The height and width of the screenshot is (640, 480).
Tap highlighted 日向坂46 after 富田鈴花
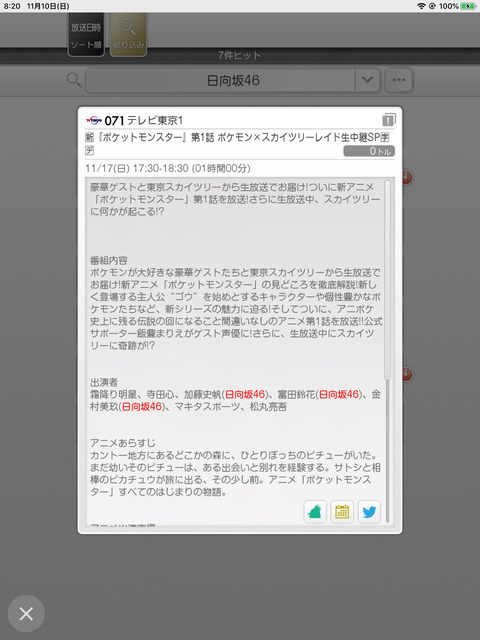338,394
